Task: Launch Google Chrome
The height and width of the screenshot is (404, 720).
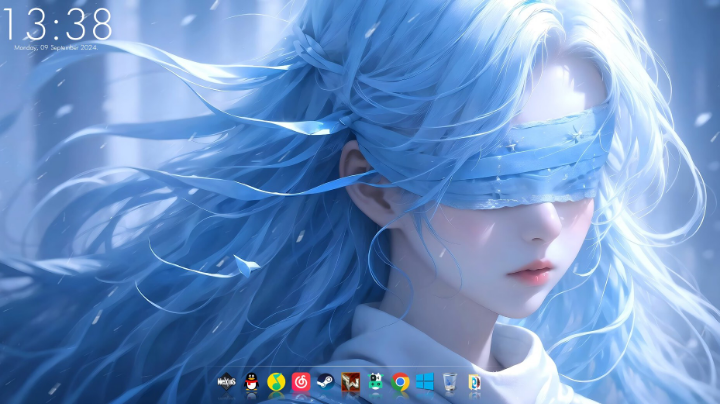Action: pyautogui.click(x=400, y=382)
